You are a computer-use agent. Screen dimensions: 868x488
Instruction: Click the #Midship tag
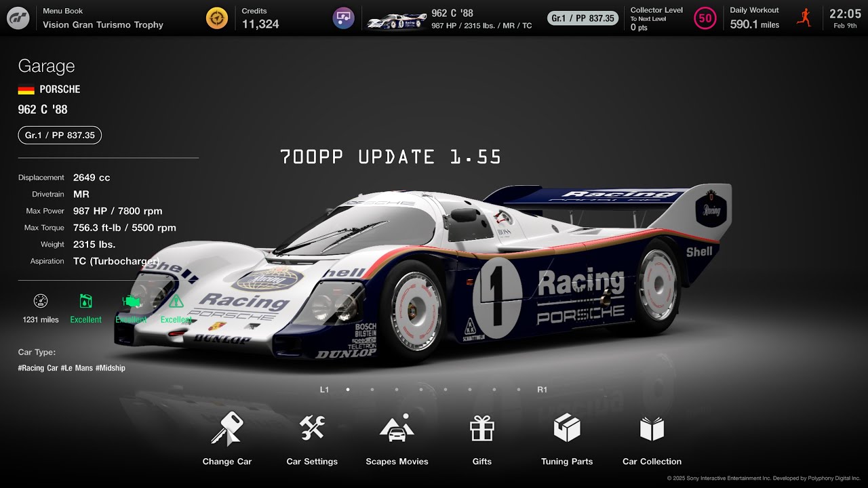(111, 368)
